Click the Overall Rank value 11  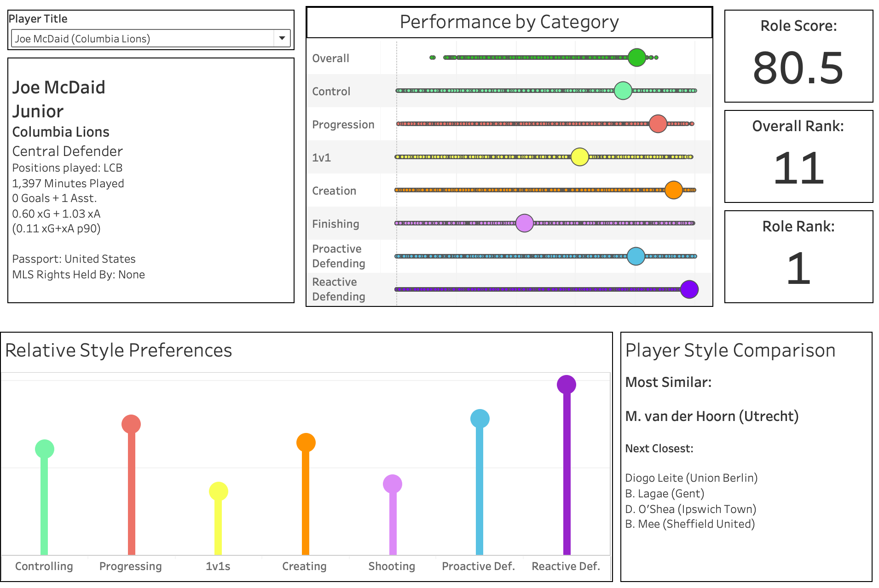pos(798,169)
